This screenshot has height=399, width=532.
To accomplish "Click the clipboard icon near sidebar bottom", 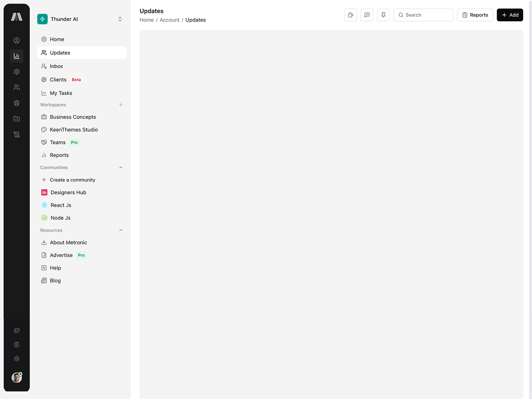I will tap(17, 344).
